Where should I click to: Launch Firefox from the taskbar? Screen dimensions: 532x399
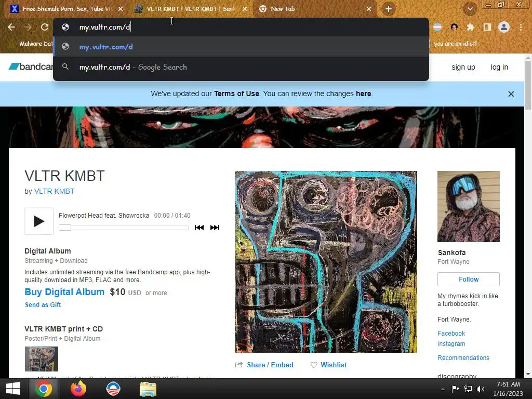(x=78, y=389)
